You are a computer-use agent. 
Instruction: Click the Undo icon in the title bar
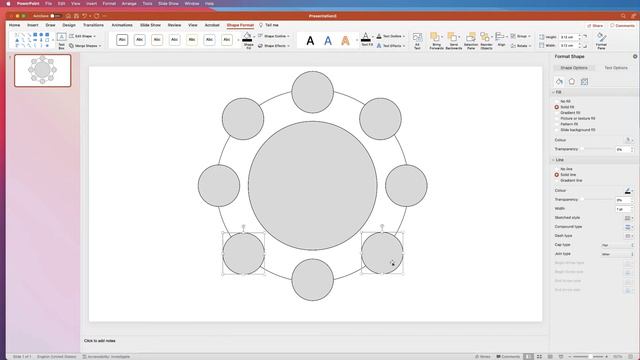[84, 16]
